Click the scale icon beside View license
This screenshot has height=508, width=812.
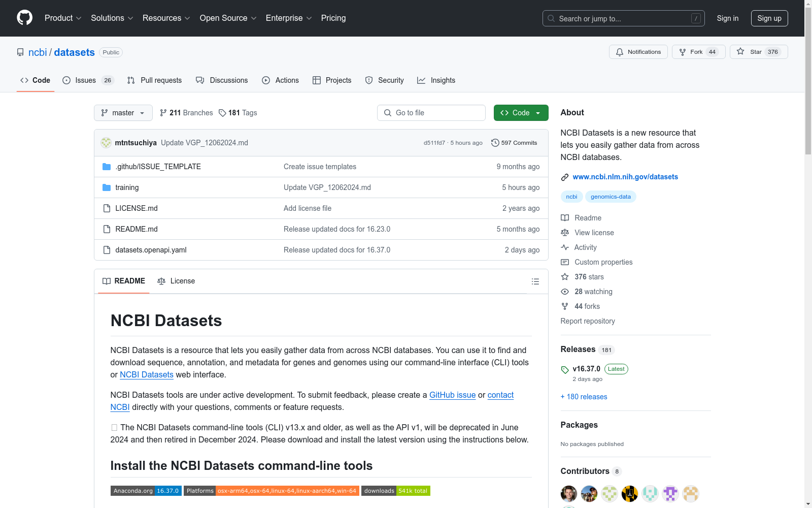[565, 233]
